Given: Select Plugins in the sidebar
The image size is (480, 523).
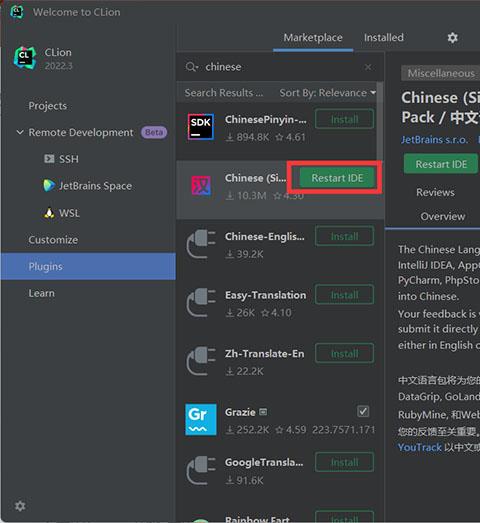Looking at the screenshot, I should pos(88,266).
